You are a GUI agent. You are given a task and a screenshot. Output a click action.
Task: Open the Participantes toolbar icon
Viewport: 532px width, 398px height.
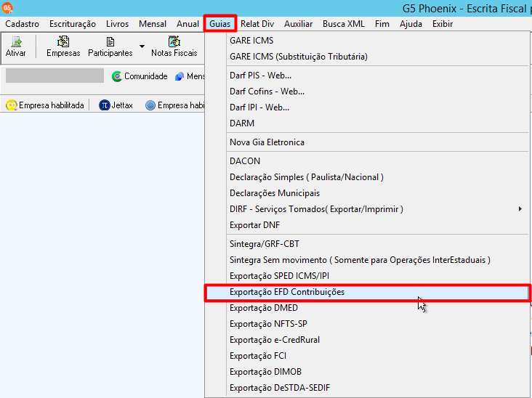click(110, 46)
